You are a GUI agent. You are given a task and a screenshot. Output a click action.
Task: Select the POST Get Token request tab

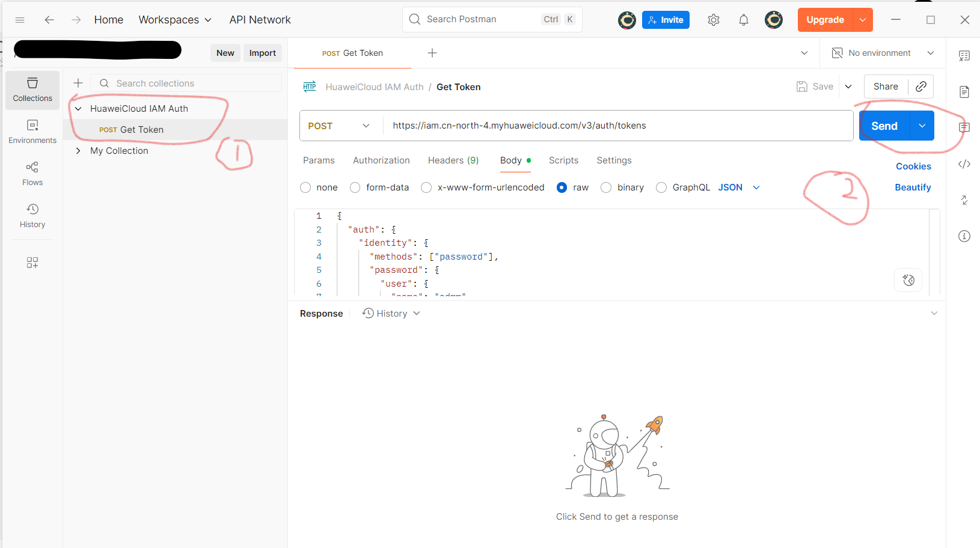pos(352,53)
